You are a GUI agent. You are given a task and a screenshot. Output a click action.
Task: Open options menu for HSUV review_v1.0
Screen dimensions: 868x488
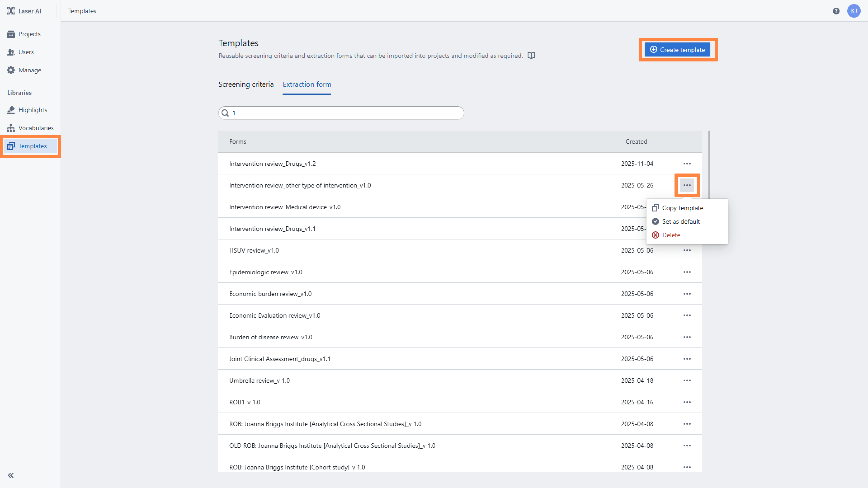(x=687, y=251)
